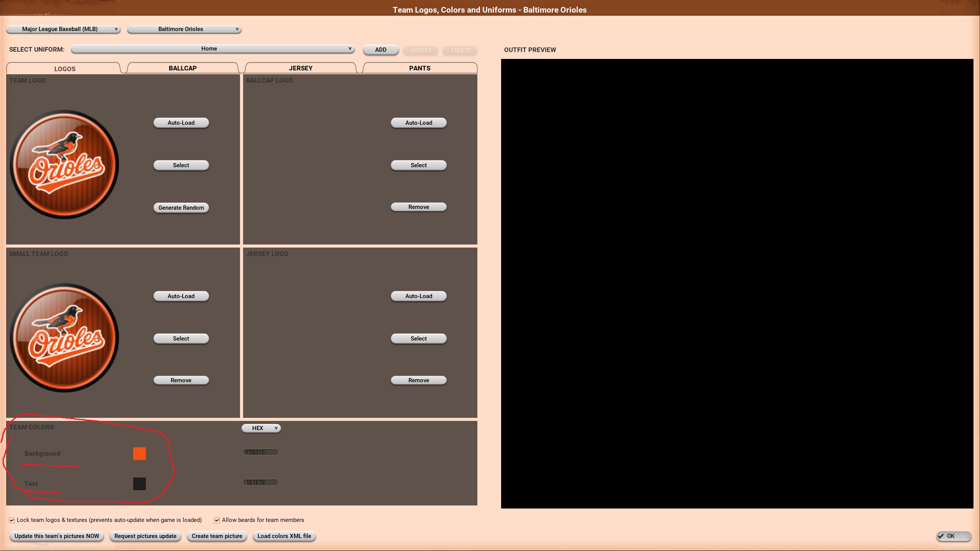This screenshot has height=551, width=980.
Task: Click Load colors XML file button
Action: (x=284, y=536)
